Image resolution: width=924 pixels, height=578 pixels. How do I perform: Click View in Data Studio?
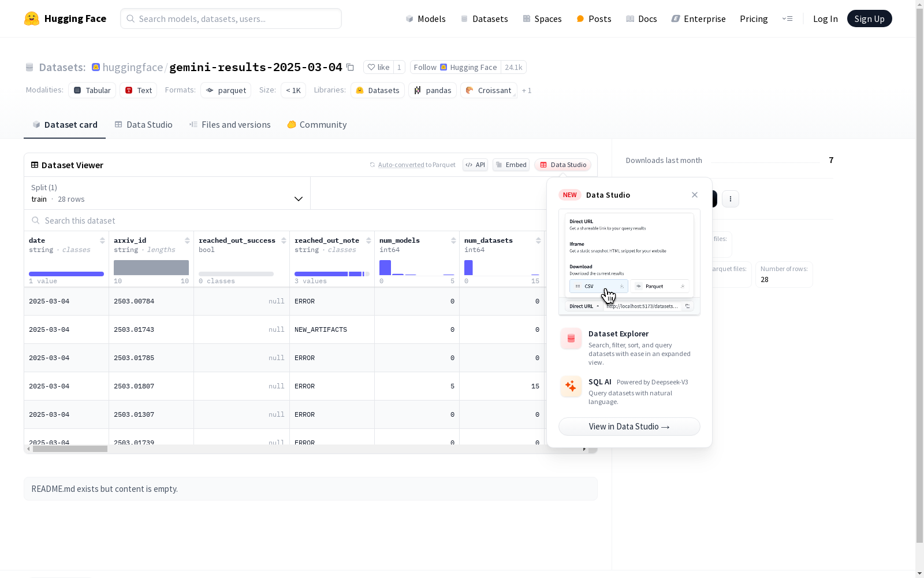(629, 427)
